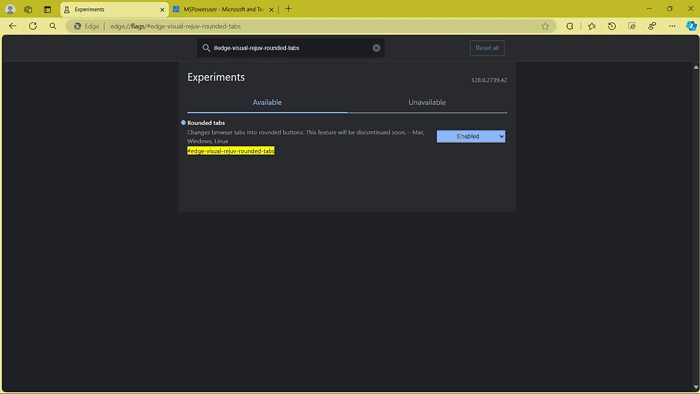Click the Rounded tabs flag title

tap(206, 123)
